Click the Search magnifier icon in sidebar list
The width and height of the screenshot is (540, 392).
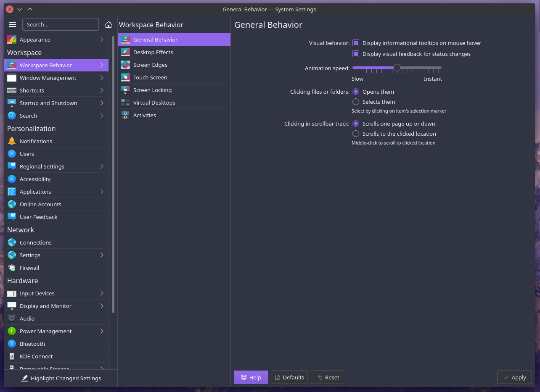point(12,116)
